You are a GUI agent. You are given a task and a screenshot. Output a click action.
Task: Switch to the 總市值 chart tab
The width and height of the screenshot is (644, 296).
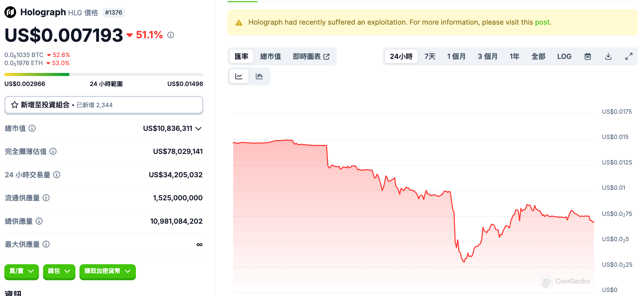[271, 56]
